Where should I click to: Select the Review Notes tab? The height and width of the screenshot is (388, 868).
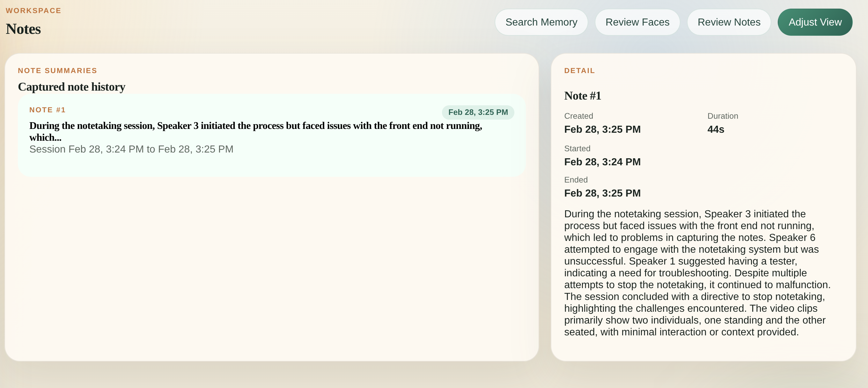tap(729, 22)
